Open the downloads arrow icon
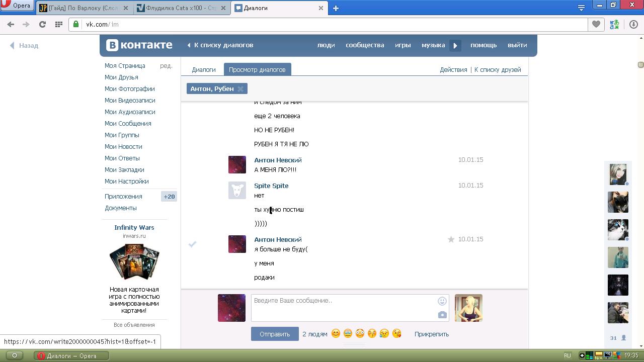Screen dimensions: 644x362 (633, 24)
